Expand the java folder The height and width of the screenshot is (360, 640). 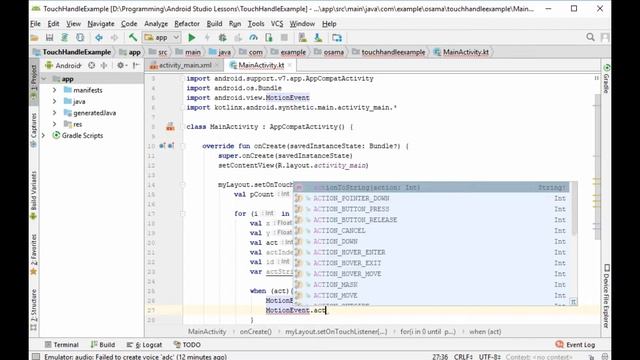tap(55, 102)
